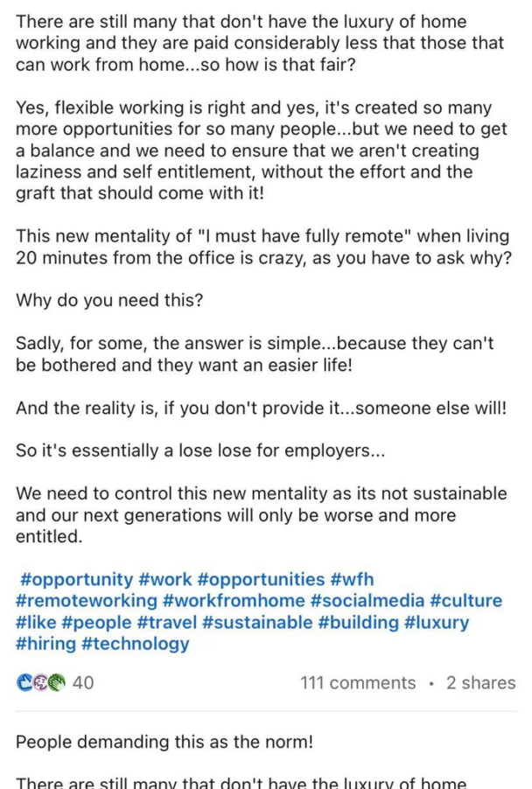Open the #wfh hashtag

click(x=350, y=579)
